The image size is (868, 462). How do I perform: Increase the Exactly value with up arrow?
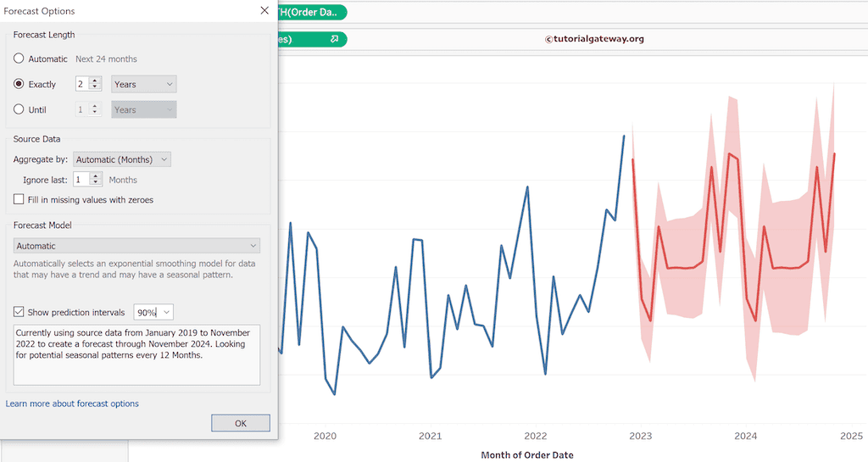pos(96,81)
